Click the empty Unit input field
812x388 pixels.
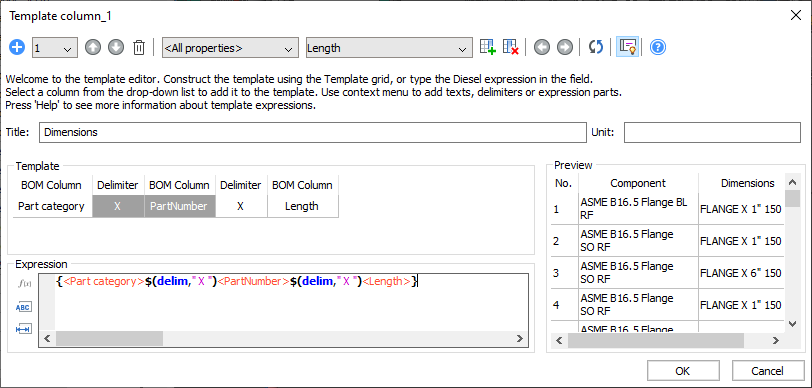pyautogui.click(x=712, y=132)
